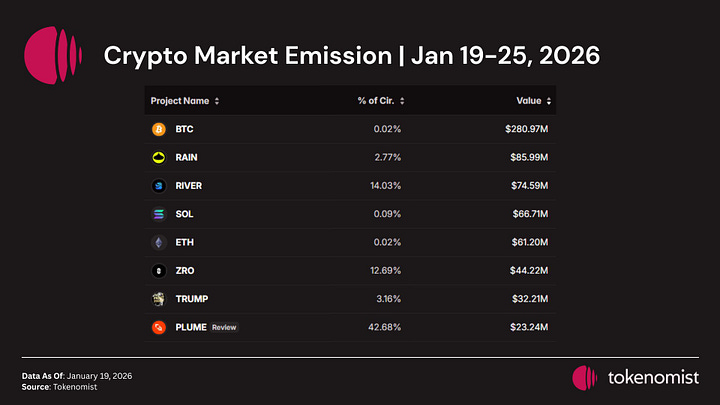Click the BTC Bitcoin coin icon
This screenshot has height=405, width=720.
(x=158, y=129)
